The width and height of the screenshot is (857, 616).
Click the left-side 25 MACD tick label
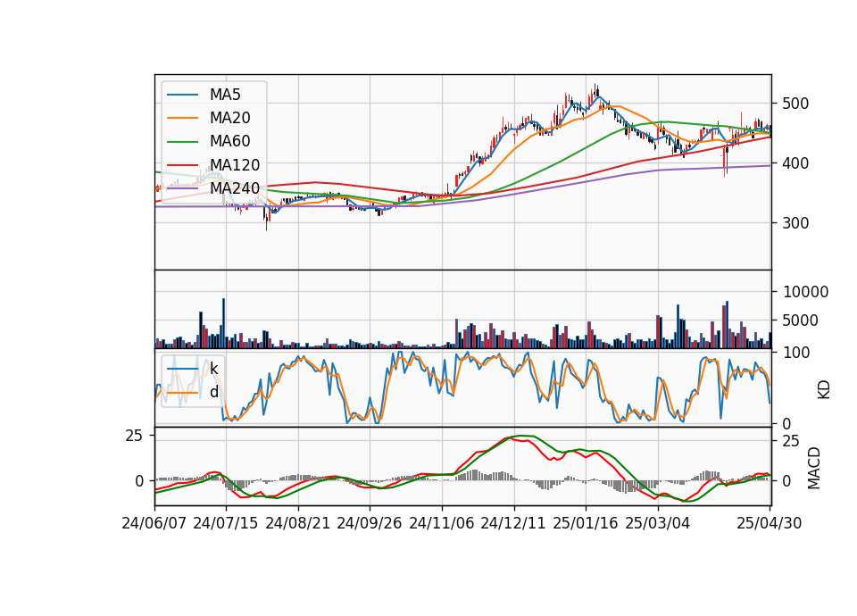[x=134, y=437]
